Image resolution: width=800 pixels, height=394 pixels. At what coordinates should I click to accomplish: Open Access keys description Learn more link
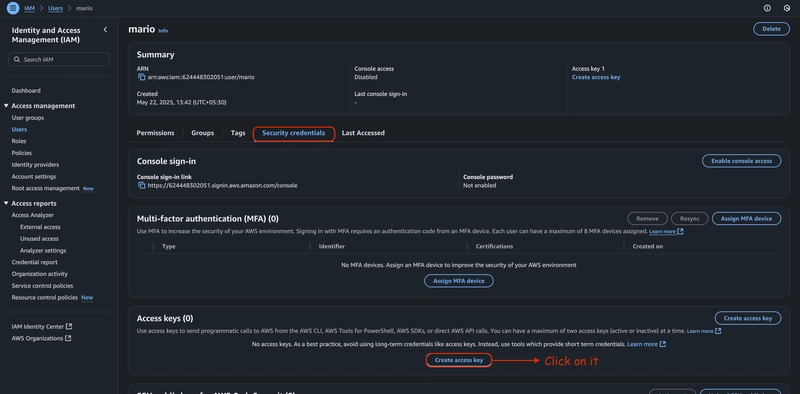click(704, 331)
